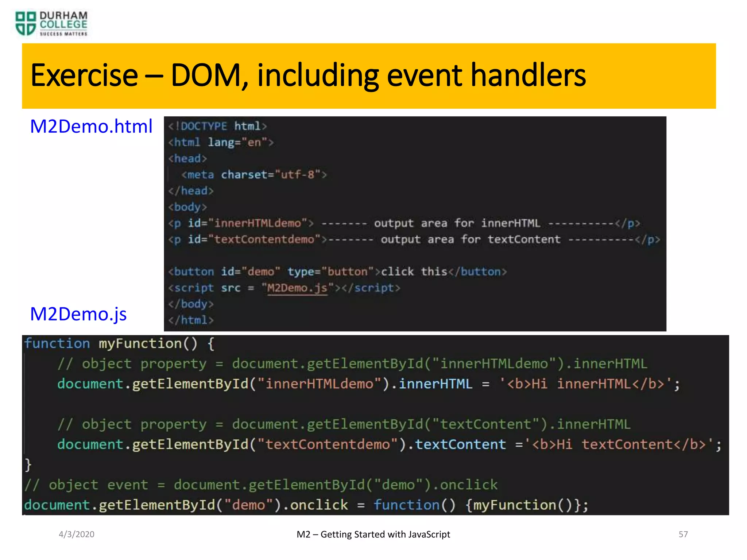
Task: Click the getElementById("demo").onclick assignment line
Action: [307, 505]
